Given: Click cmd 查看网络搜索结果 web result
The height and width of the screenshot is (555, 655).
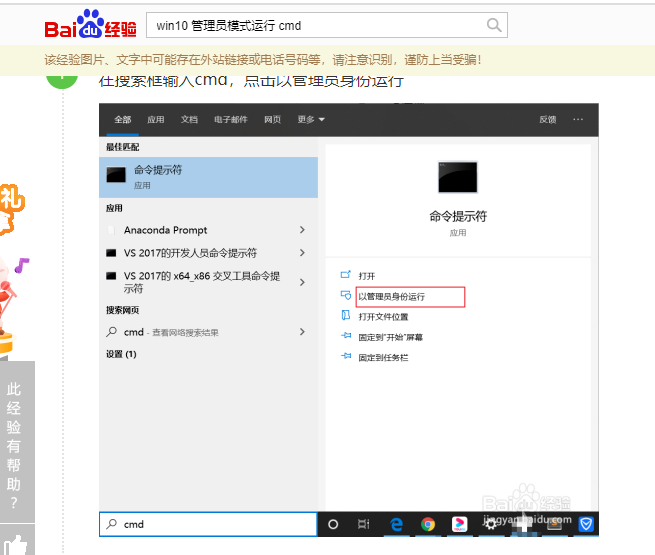Looking at the screenshot, I should click(171, 332).
